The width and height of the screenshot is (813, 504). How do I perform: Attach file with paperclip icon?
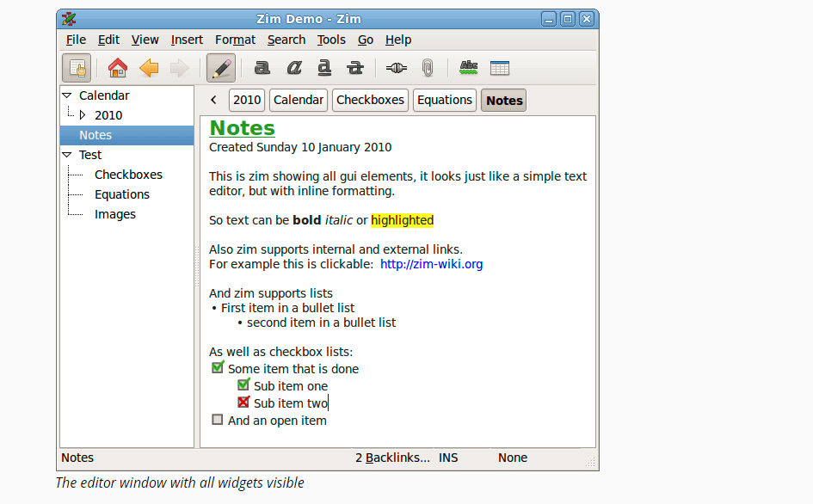pos(428,68)
